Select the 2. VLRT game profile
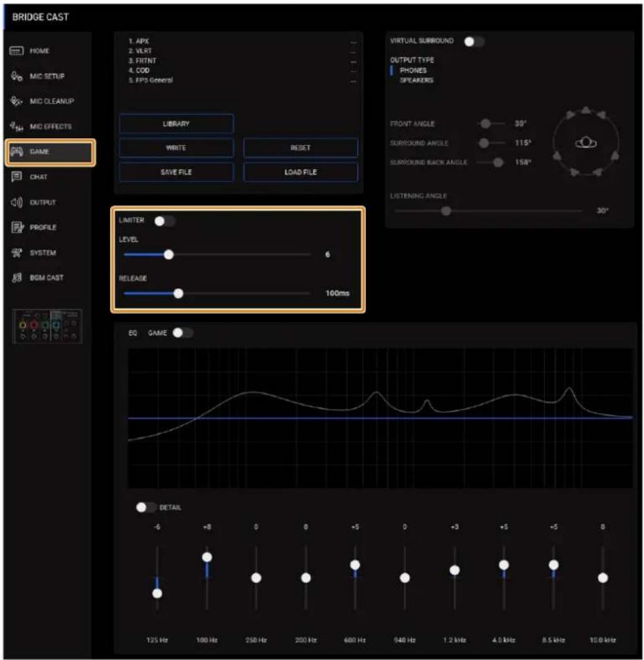The width and height of the screenshot is (644, 660). coord(140,51)
